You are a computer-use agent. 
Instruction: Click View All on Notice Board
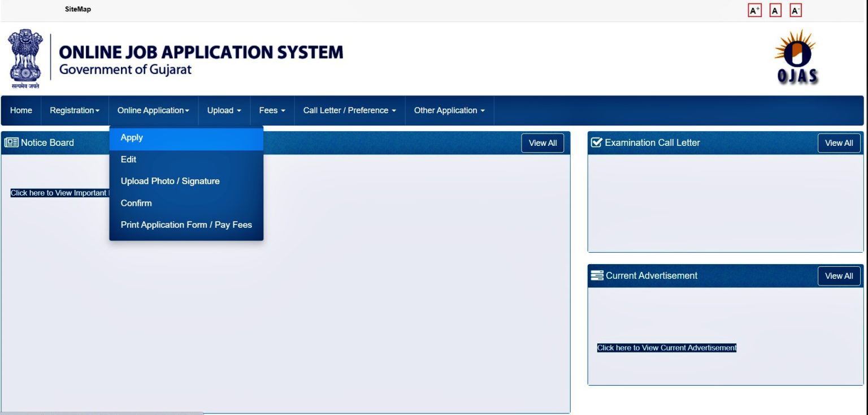click(x=542, y=143)
